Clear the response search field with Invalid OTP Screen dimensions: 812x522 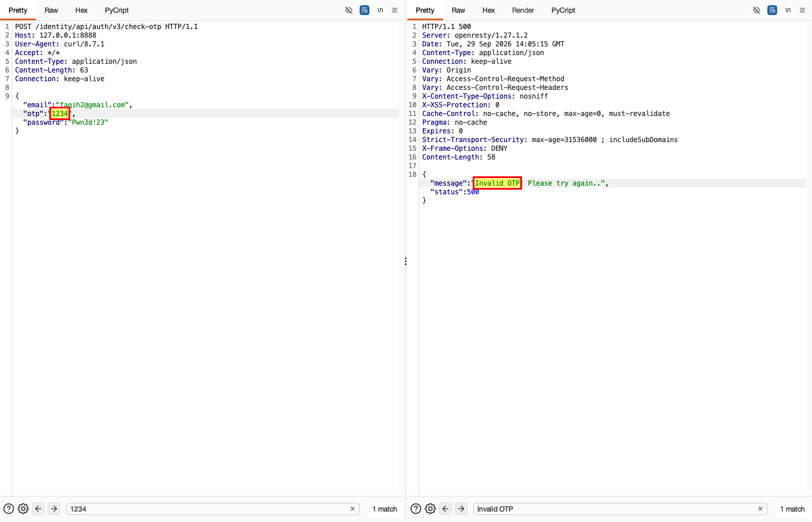pyautogui.click(x=760, y=509)
